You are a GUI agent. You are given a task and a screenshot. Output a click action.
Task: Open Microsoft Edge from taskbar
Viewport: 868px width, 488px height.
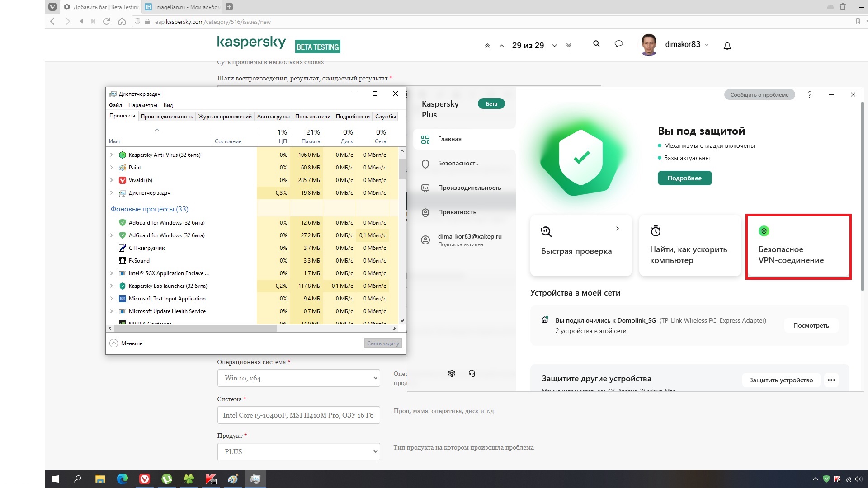tap(122, 479)
